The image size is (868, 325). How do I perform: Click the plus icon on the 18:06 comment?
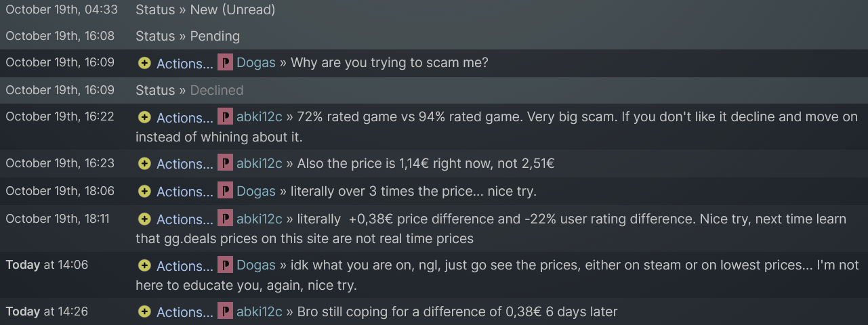click(144, 192)
